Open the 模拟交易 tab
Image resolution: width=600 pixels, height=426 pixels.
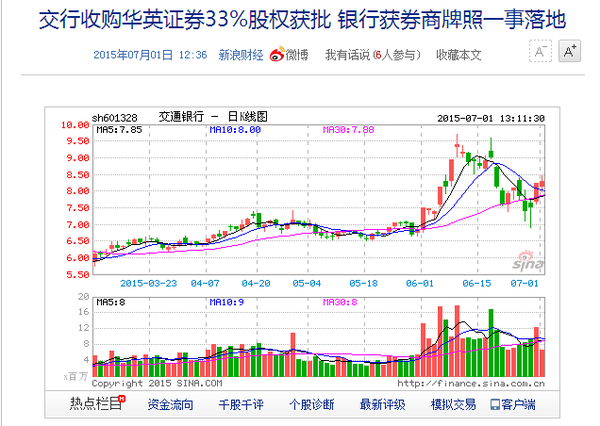[x=453, y=404]
